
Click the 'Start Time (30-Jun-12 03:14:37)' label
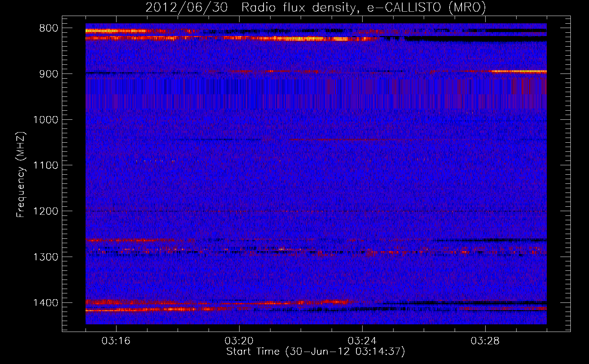click(316, 352)
